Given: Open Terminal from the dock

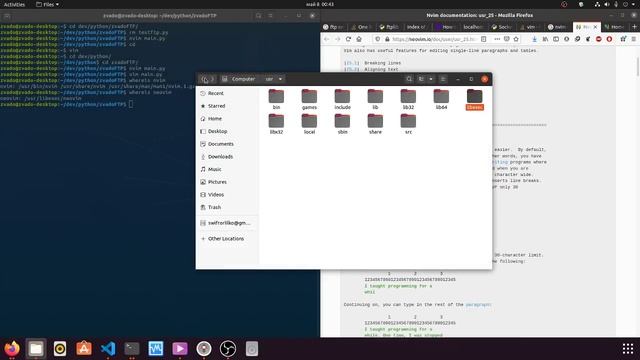Looking at the screenshot, I should pyautogui.click(x=132, y=349).
